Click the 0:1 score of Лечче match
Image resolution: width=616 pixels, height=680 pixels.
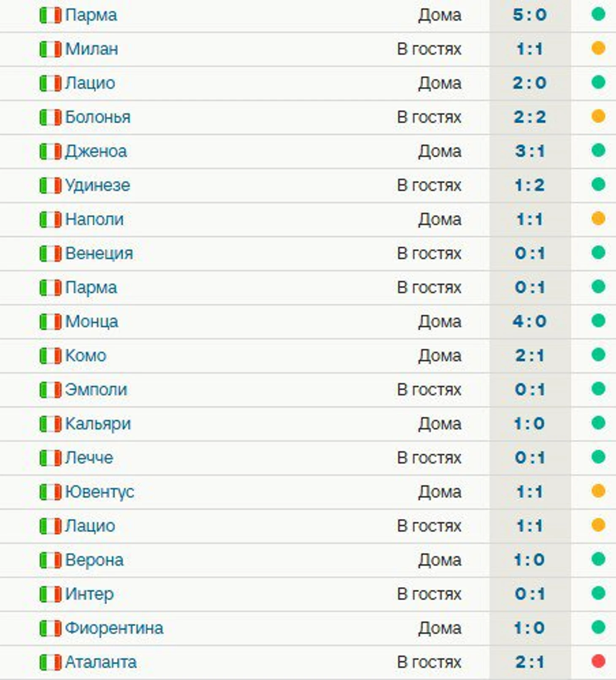coord(530,458)
